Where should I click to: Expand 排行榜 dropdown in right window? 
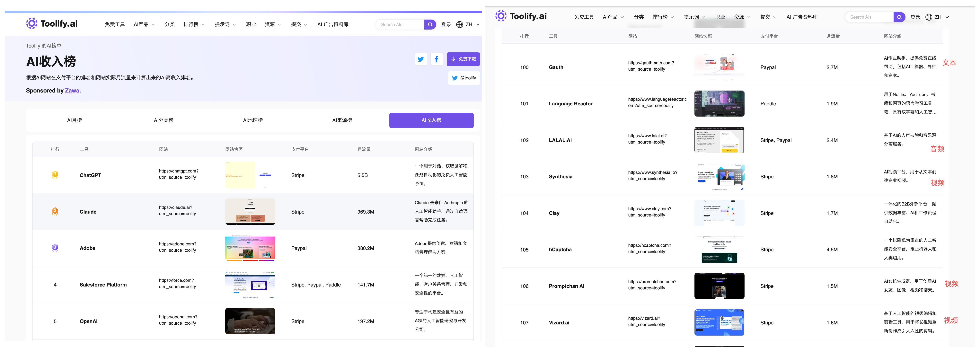point(663,17)
